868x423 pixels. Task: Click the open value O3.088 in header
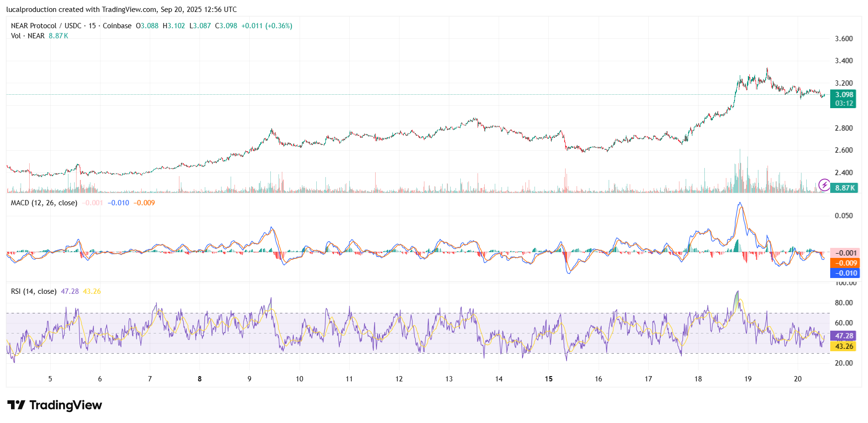(147, 26)
